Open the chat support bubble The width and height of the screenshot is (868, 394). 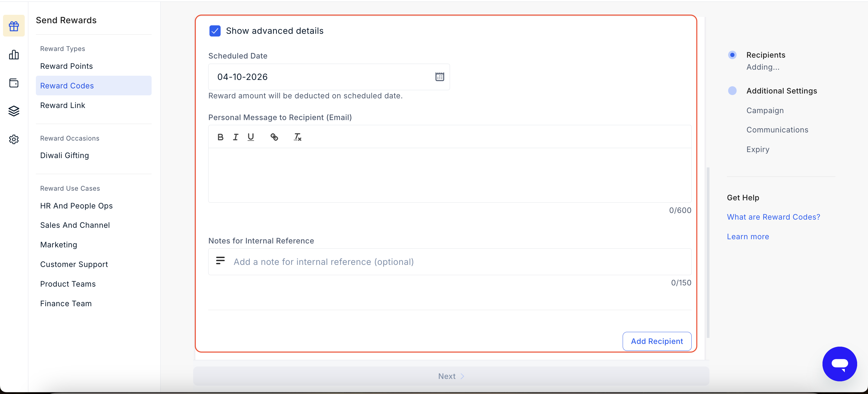839,364
